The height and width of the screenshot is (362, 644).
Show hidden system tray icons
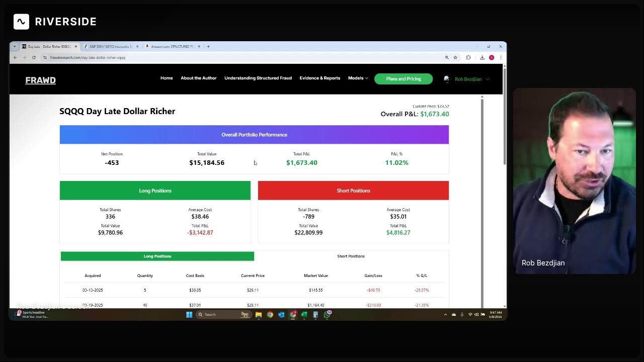pyautogui.click(x=445, y=315)
